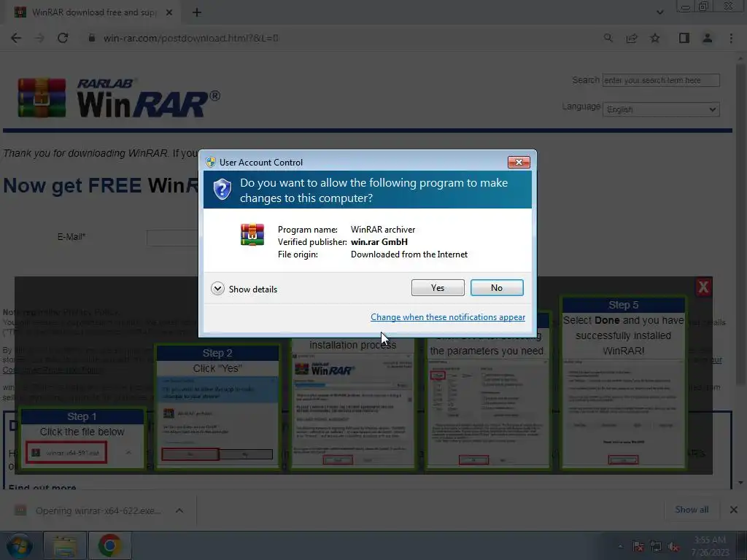Open Chrome zoom search icon in address bar

(608, 38)
